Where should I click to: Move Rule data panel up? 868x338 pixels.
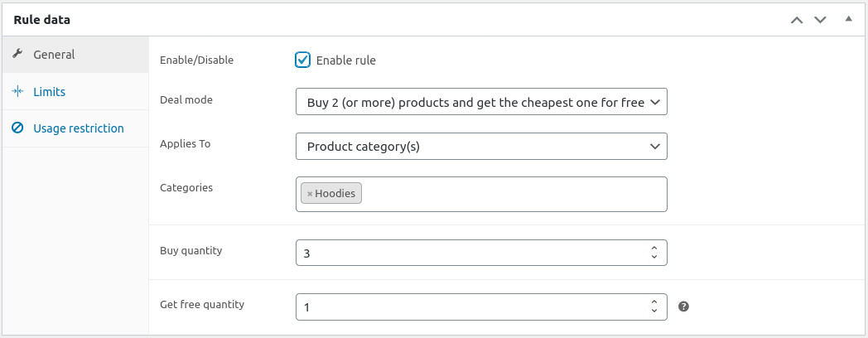[797, 19]
